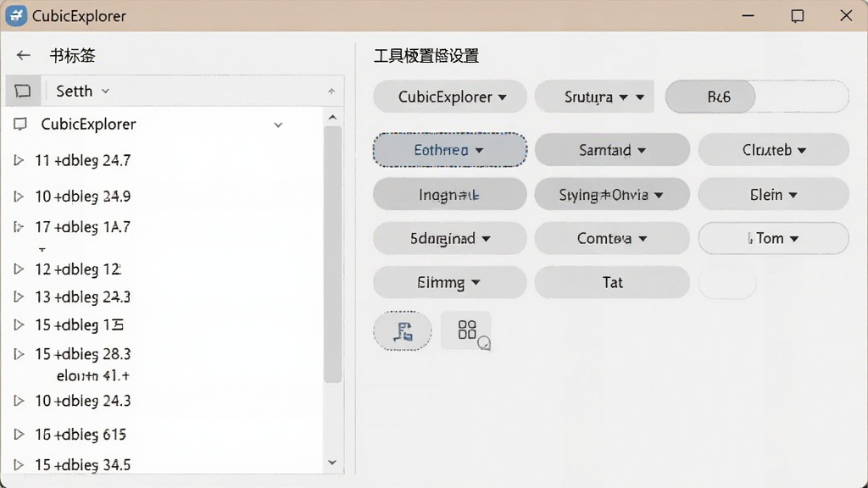
Task: Click the vertical scrollbar thumb in tree
Action: pos(332,254)
